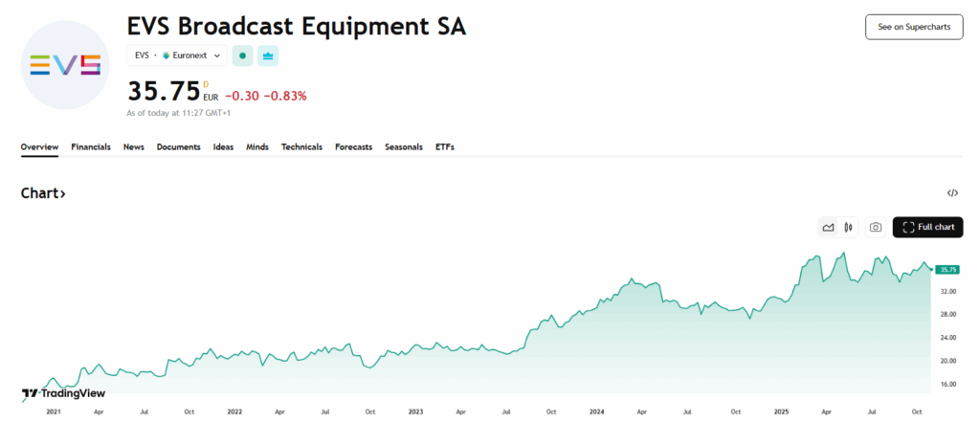Open the Full chart button
The image size is (980, 423).
click(927, 228)
